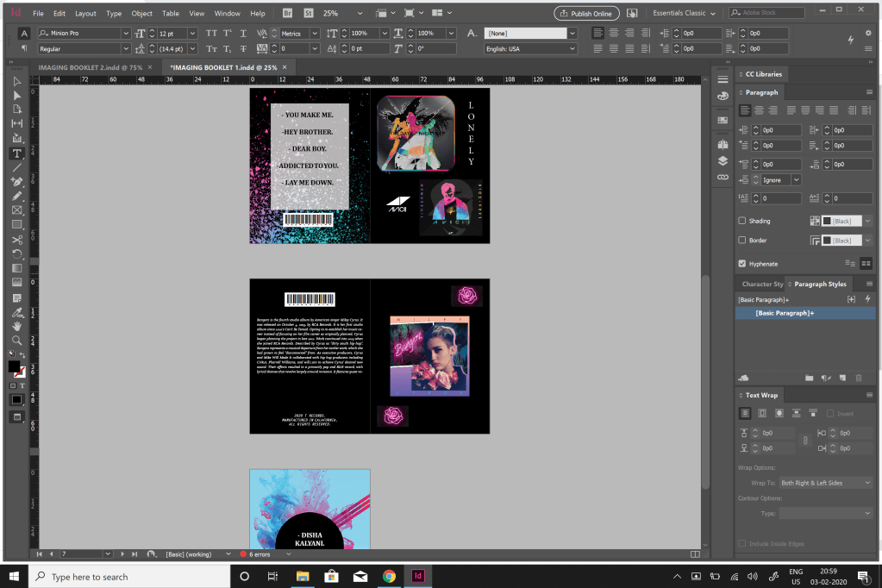The height and width of the screenshot is (588, 882).
Task: Open the Object menu
Action: pos(141,14)
